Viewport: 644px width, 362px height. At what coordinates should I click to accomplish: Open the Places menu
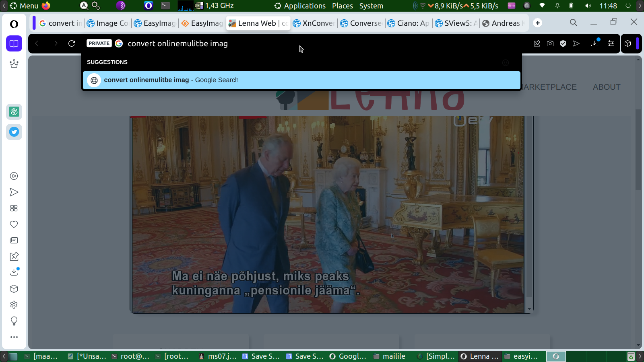pos(342,6)
